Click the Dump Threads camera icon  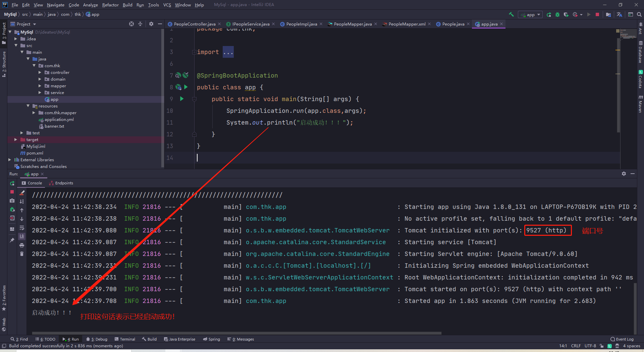coord(12,201)
